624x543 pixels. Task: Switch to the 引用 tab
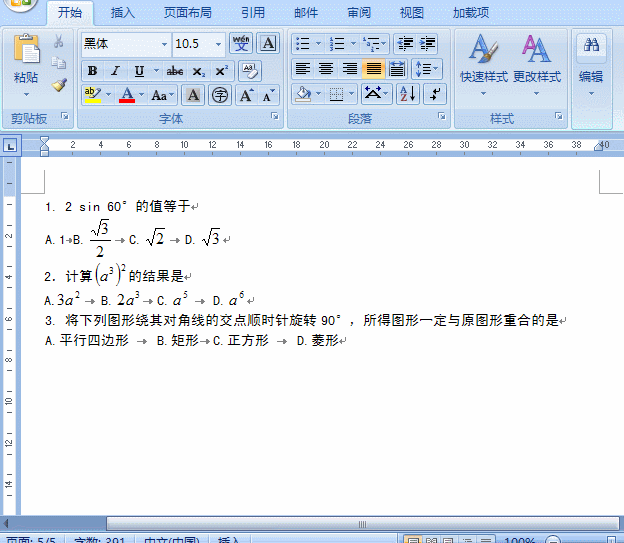253,13
